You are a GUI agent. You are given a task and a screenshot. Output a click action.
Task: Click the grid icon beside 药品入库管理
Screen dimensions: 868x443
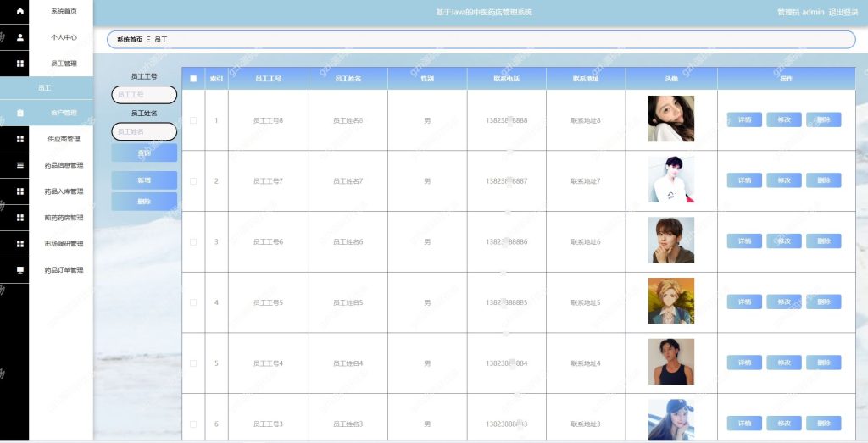[x=20, y=191]
